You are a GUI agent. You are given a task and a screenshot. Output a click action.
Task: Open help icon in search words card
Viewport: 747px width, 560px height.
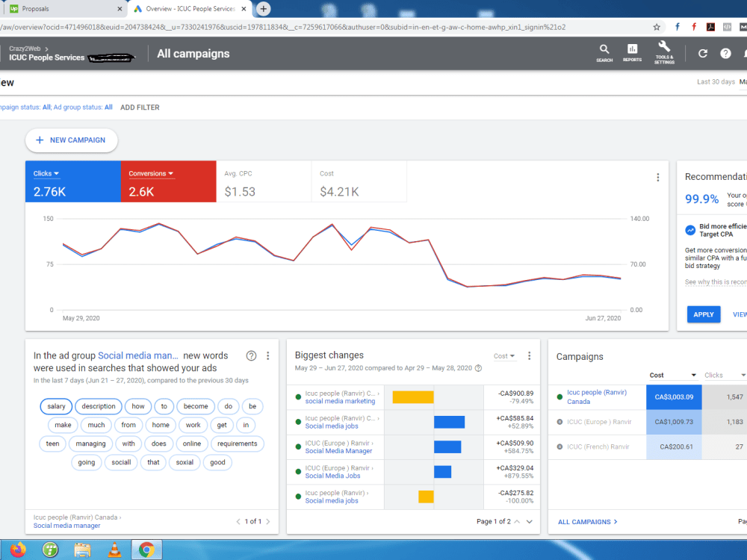pos(251,355)
